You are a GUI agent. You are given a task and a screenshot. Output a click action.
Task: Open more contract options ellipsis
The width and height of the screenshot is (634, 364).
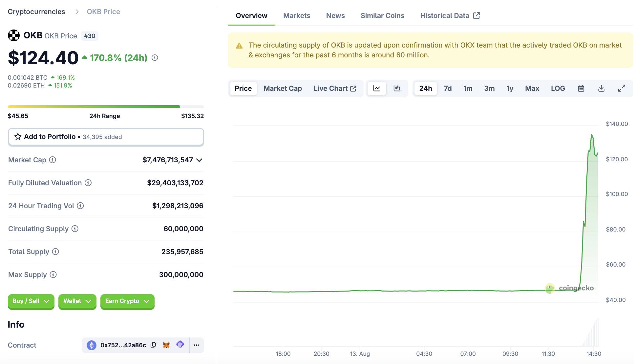tap(197, 345)
